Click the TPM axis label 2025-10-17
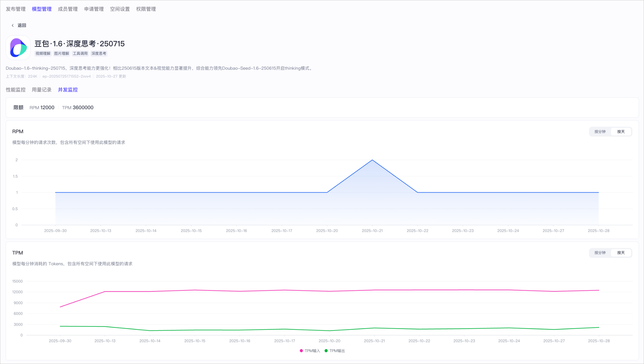Image resolution: width=644 pixels, height=364 pixels. click(284, 341)
